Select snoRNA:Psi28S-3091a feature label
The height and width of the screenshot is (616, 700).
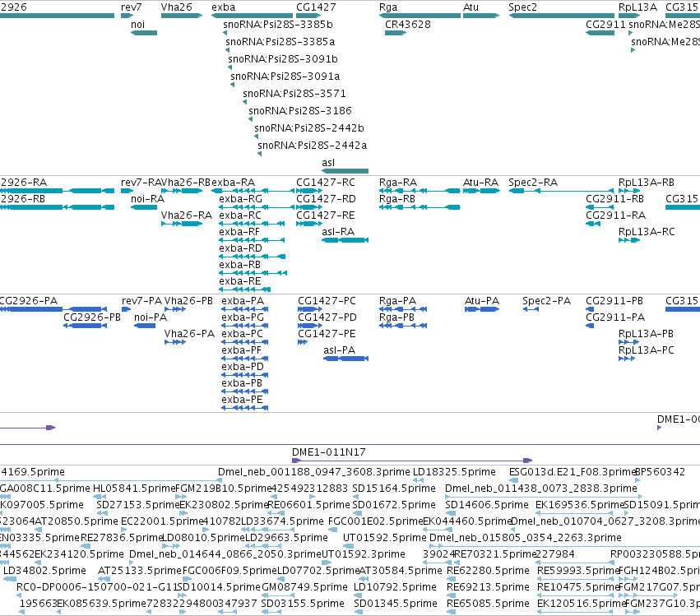tap(285, 76)
